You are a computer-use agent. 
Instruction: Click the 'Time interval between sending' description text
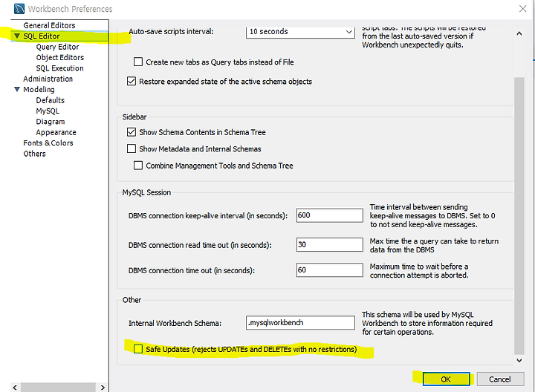(432, 216)
